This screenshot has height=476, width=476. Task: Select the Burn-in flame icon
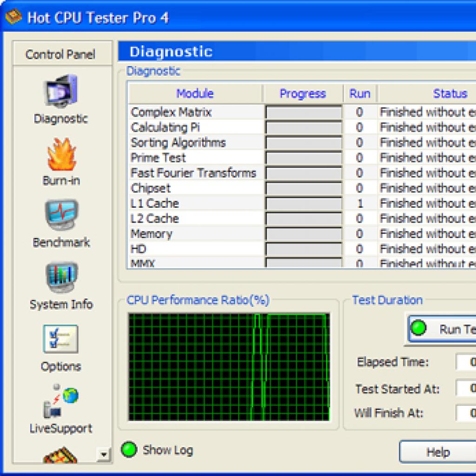pyautogui.click(x=61, y=154)
